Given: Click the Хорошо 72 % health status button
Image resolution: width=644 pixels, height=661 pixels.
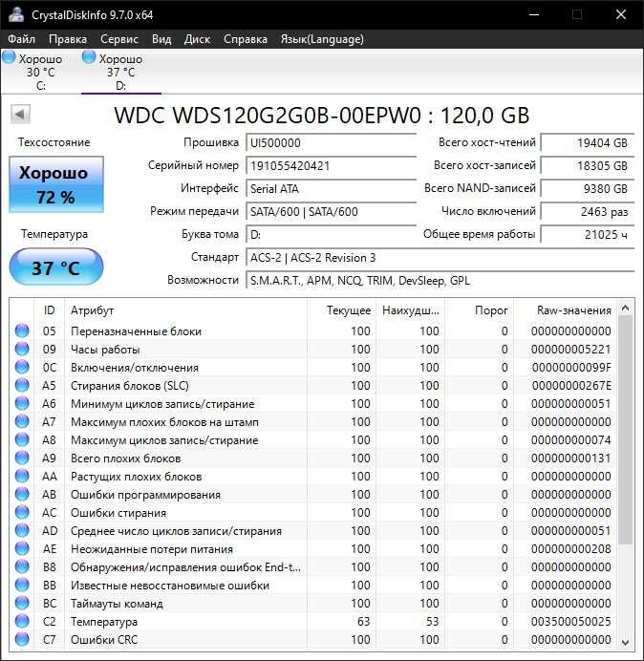Looking at the screenshot, I should point(56,184).
